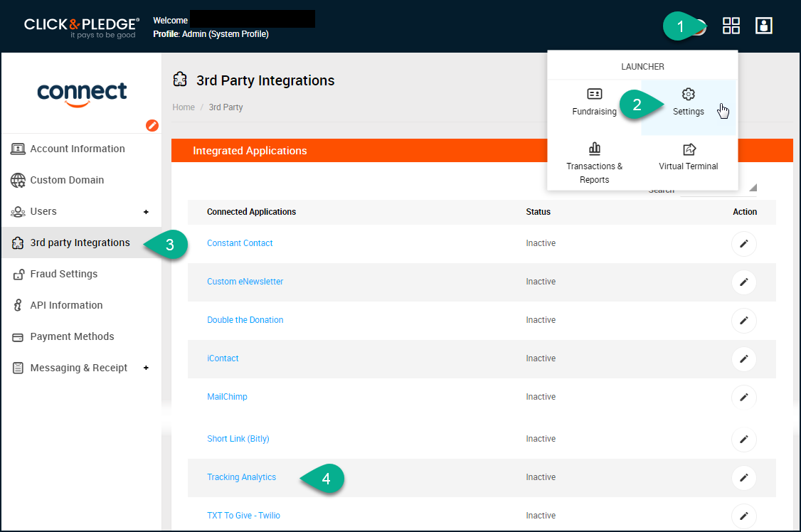Viewport: 801px width, 532px height.
Task: Edit the TXT To Give - Twilio integration
Action: pyautogui.click(x=744, y=516)
